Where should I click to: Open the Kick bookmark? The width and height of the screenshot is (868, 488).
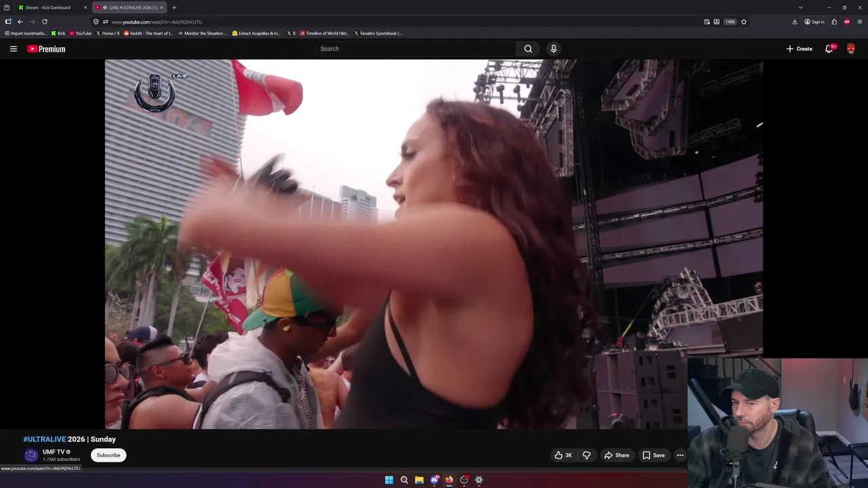[58, 33]
